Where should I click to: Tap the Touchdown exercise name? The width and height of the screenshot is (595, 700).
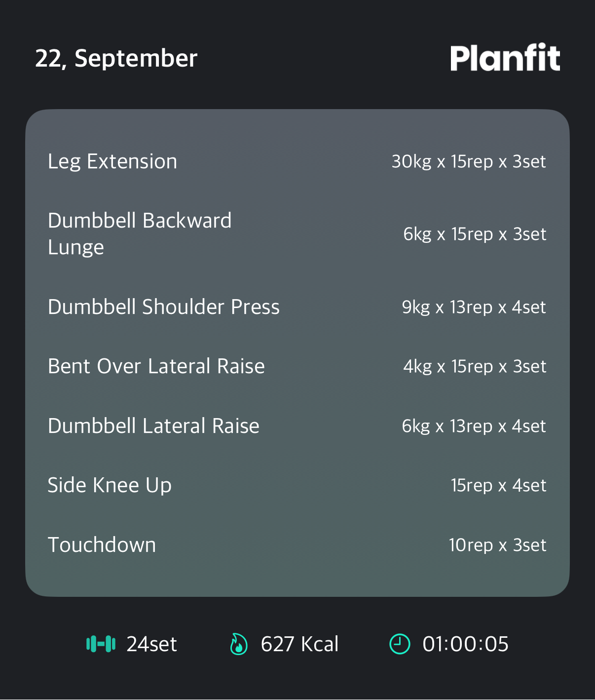tap(102, 544)
